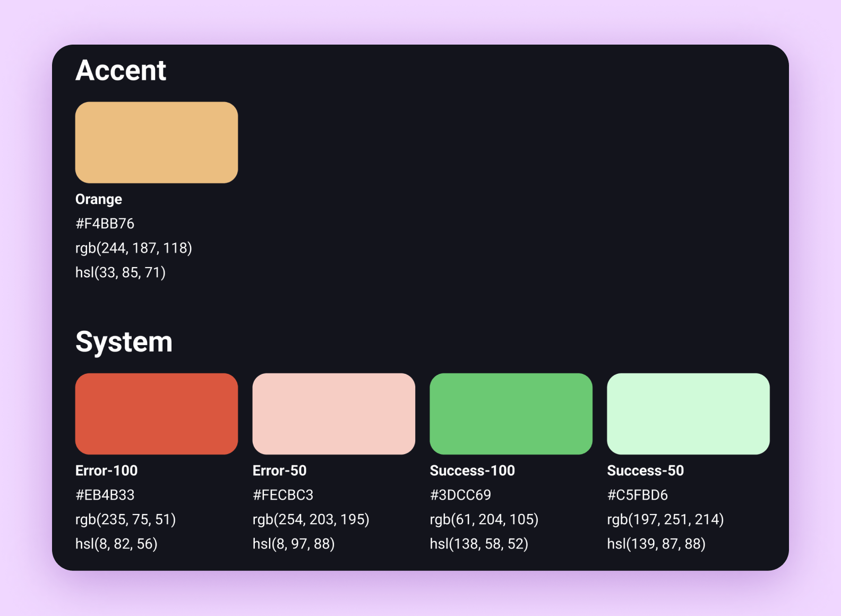Click the Accent section heading
The width and height of the screenshot is (841, 616).
click(x=121, y=70)
